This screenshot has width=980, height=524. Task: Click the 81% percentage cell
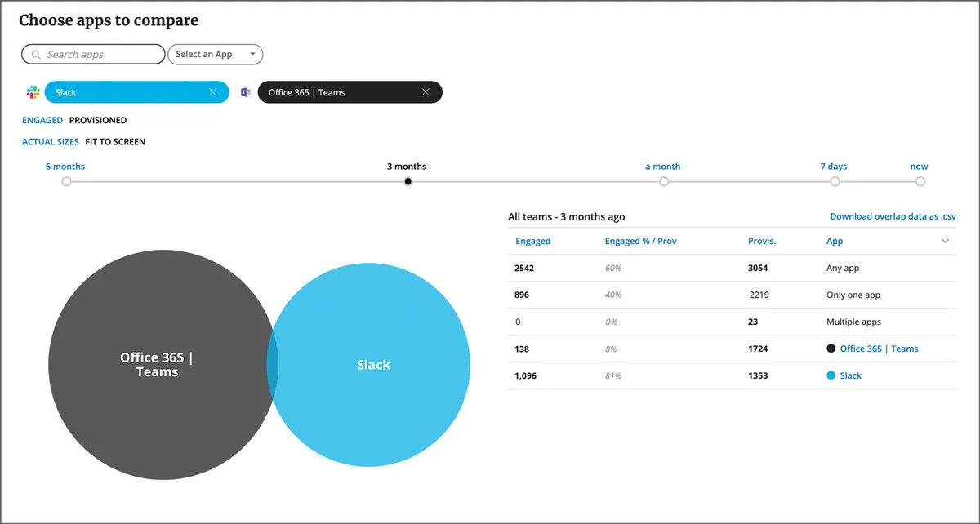pyautogui.click(x=613, y=375)
